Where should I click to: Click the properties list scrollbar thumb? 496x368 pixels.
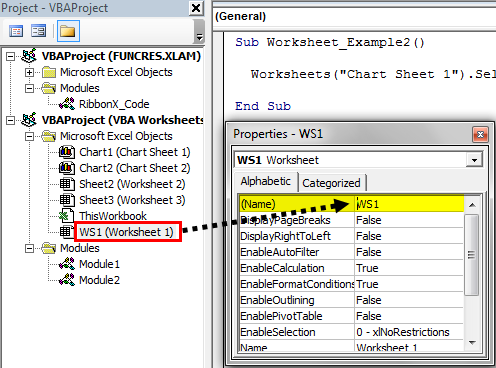coord(471,255)
